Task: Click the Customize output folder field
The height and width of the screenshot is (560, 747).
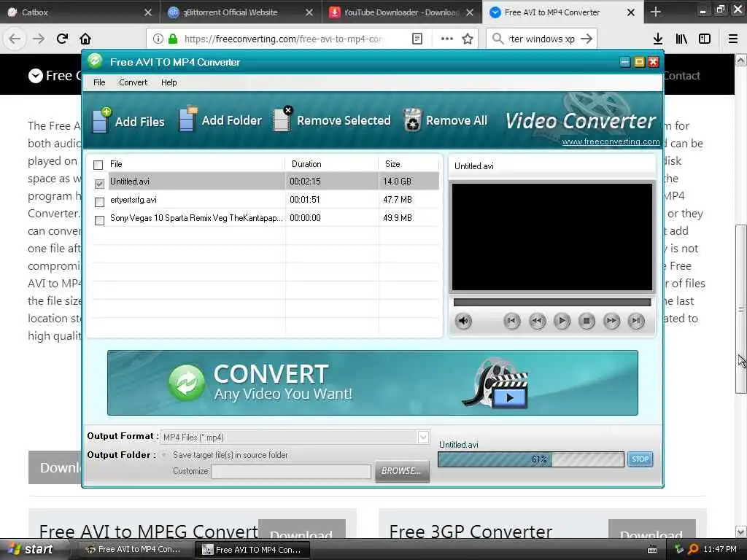Action: 291,472
